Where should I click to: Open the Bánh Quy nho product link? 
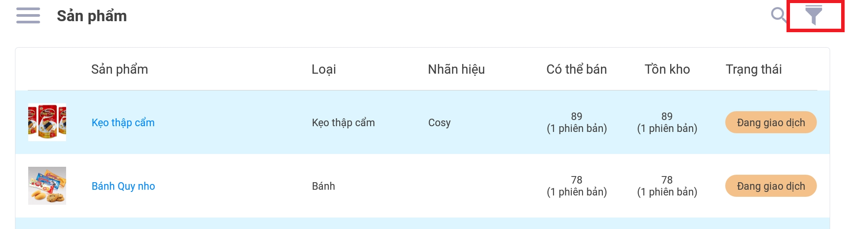123,186
